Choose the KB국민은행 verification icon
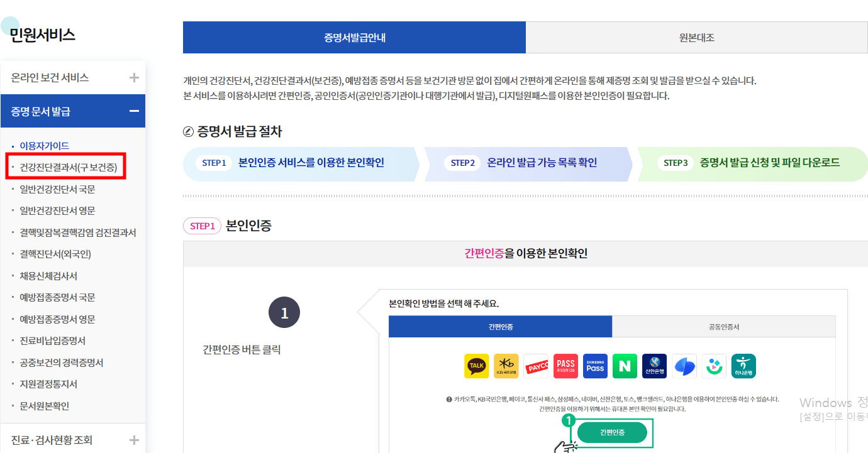The height and width of the screenshot is (453, 868). click(506, 366)
